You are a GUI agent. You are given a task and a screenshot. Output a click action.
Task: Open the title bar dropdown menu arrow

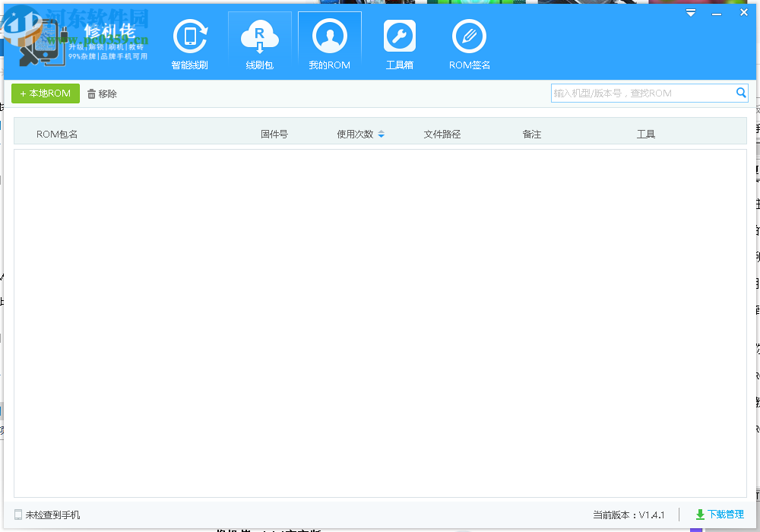point(691,13)
